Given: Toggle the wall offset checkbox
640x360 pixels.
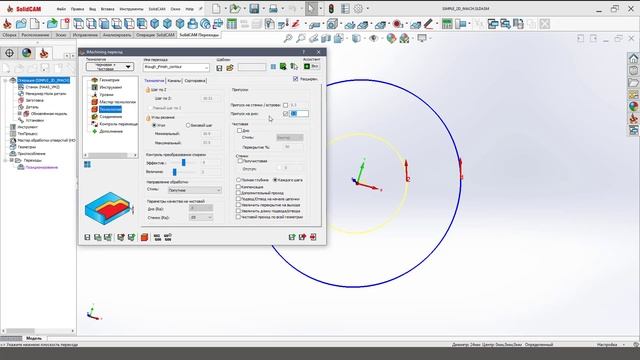Looking at the screenshot, I should (x=285, y=105).
